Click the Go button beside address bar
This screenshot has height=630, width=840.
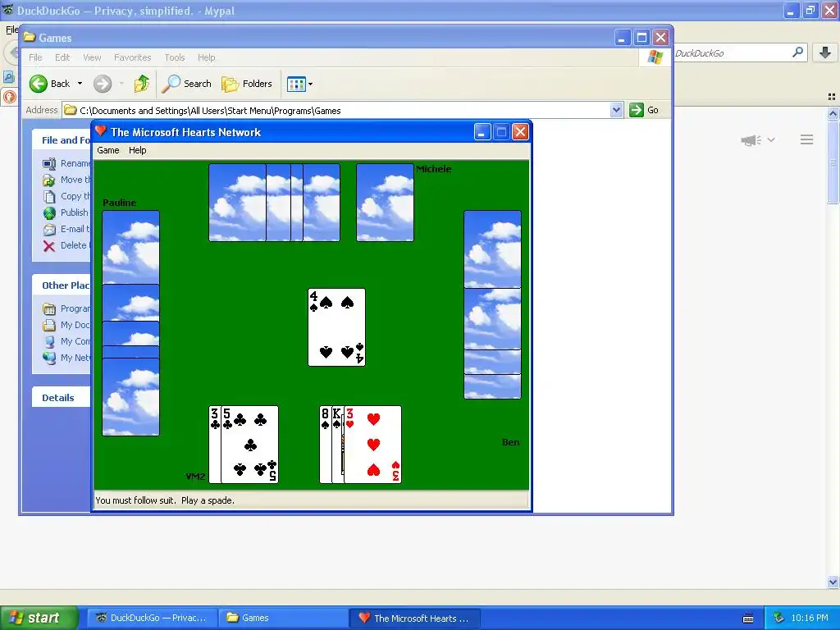click(645, 110)
